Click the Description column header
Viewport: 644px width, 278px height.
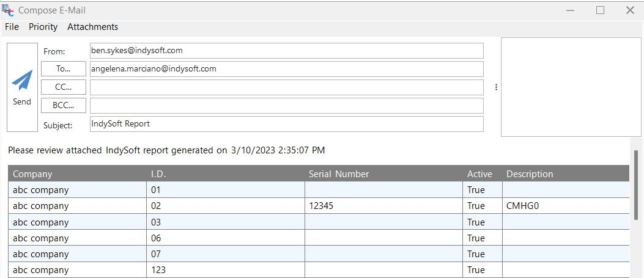tap(530, 174)
